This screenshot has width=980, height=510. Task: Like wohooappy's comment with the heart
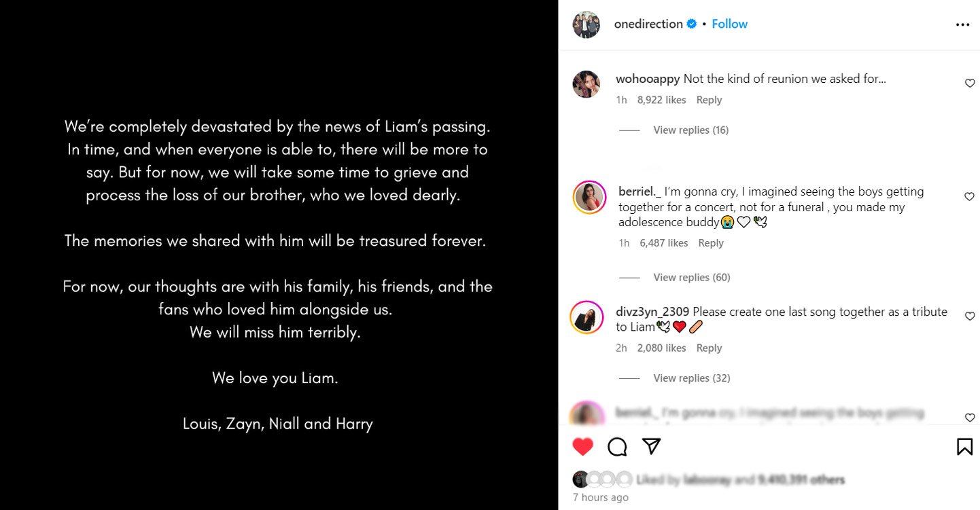tap(970, 84)
